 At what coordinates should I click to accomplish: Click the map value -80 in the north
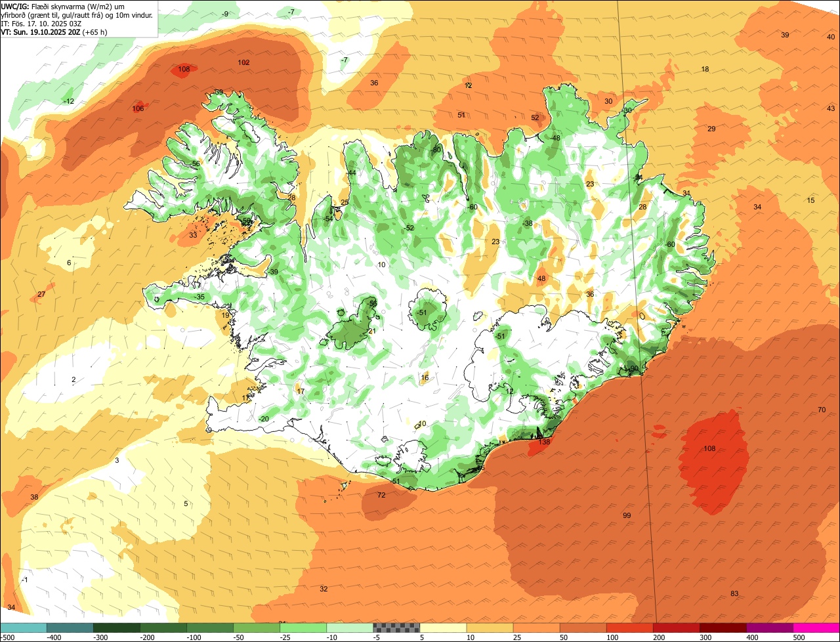[x=436, y=150]
